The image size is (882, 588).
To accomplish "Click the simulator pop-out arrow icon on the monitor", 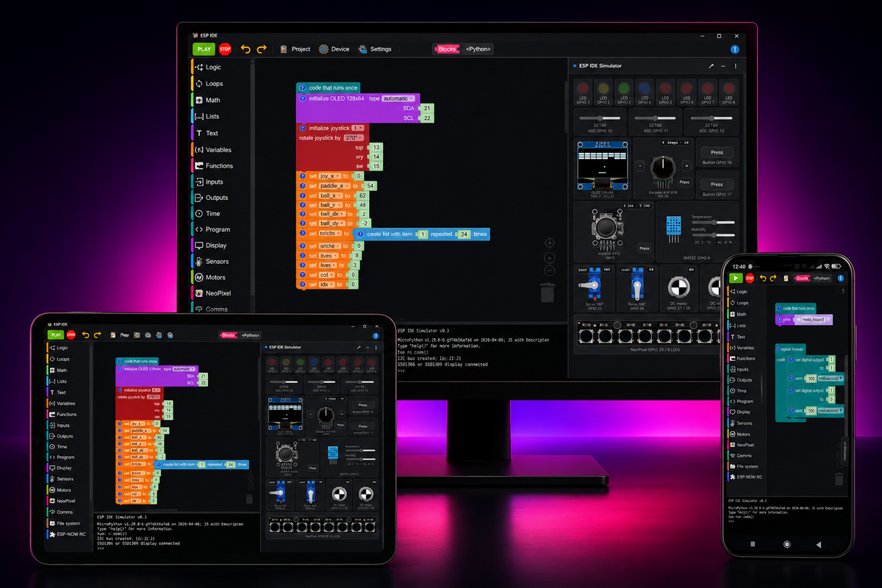I will click(711, 66).
